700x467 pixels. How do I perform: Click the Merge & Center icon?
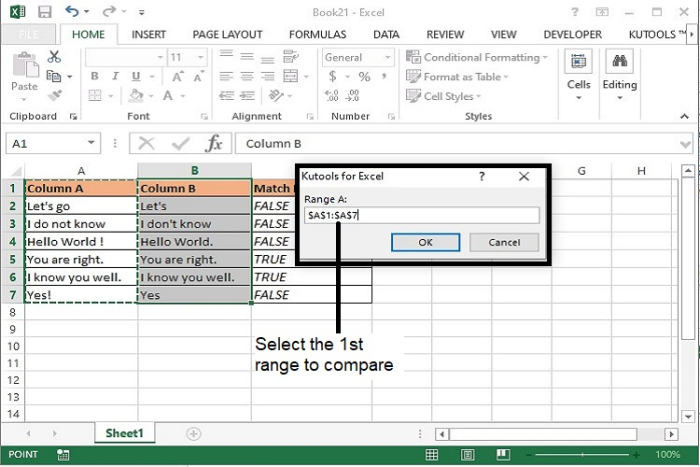tap(291, 76)
